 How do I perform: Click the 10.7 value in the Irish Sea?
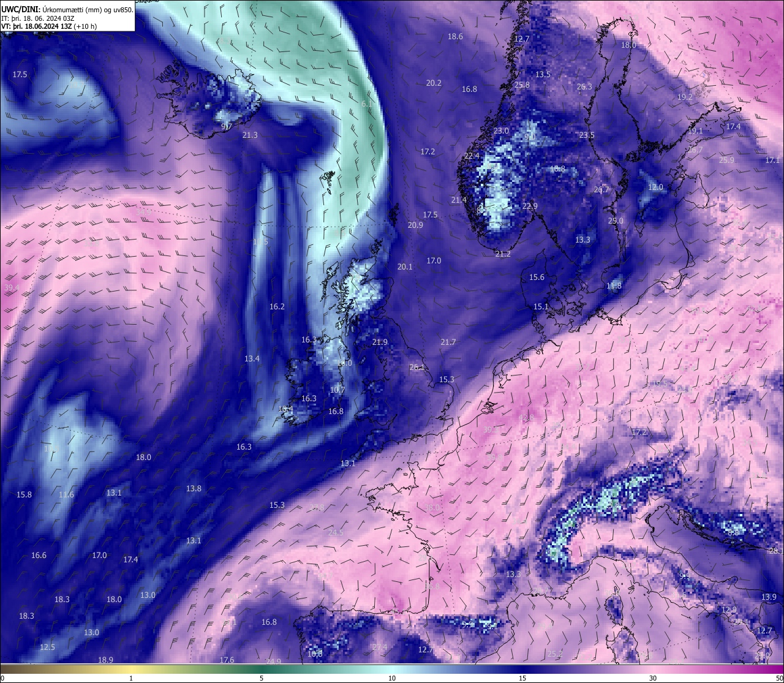coord(337,390)
